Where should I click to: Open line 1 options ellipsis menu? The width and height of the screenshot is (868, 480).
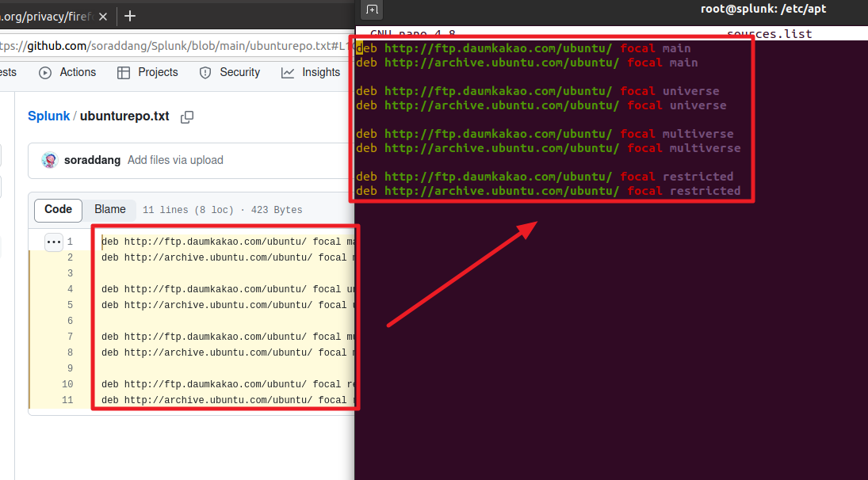click(x=54, y=242)
